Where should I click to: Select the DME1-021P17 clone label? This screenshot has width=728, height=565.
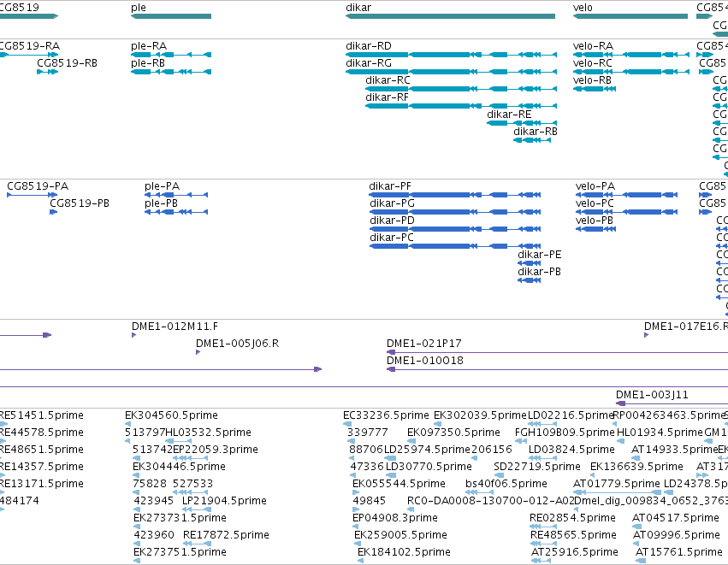424,344
